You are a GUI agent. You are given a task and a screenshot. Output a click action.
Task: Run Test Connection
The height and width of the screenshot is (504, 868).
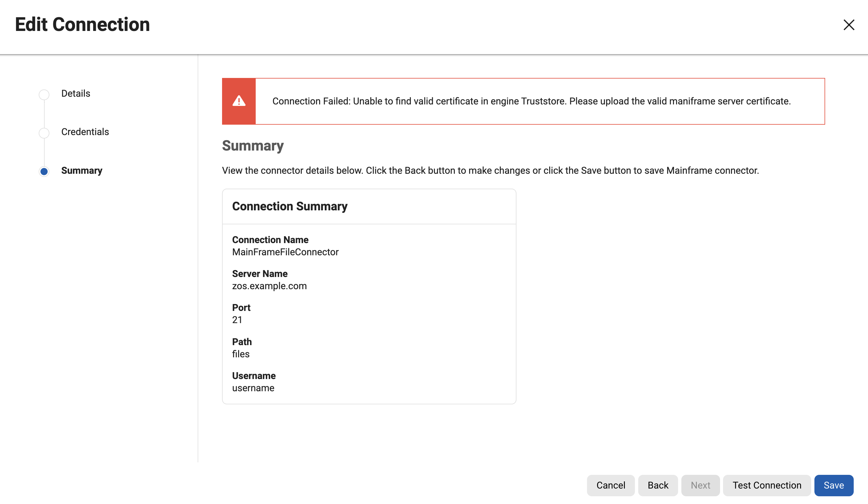pyautogui.click(x=766, y=485)
